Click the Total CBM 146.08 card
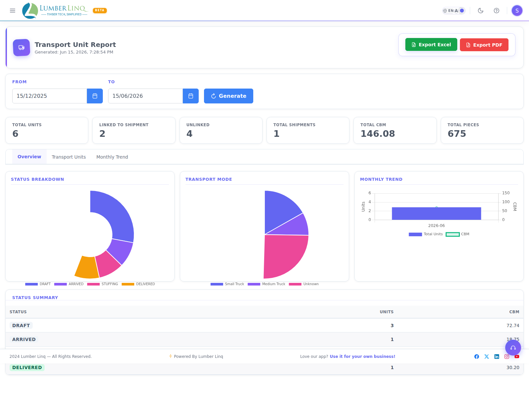The height and width of the screenshot is (420, 529). pyautogui.click(x=395, y=130)
